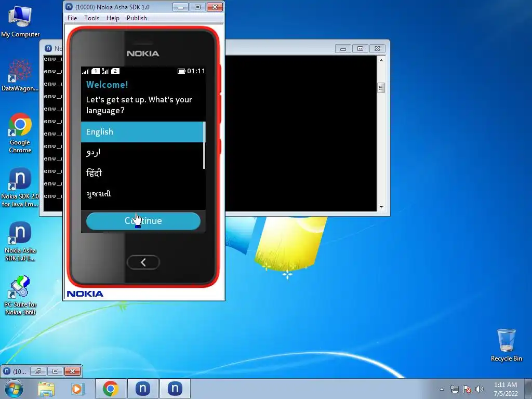Image resolution: width=532 pixels, height=399 pixels.
Task: Open the Recycle Bin
Action: [x=506, y=345]
